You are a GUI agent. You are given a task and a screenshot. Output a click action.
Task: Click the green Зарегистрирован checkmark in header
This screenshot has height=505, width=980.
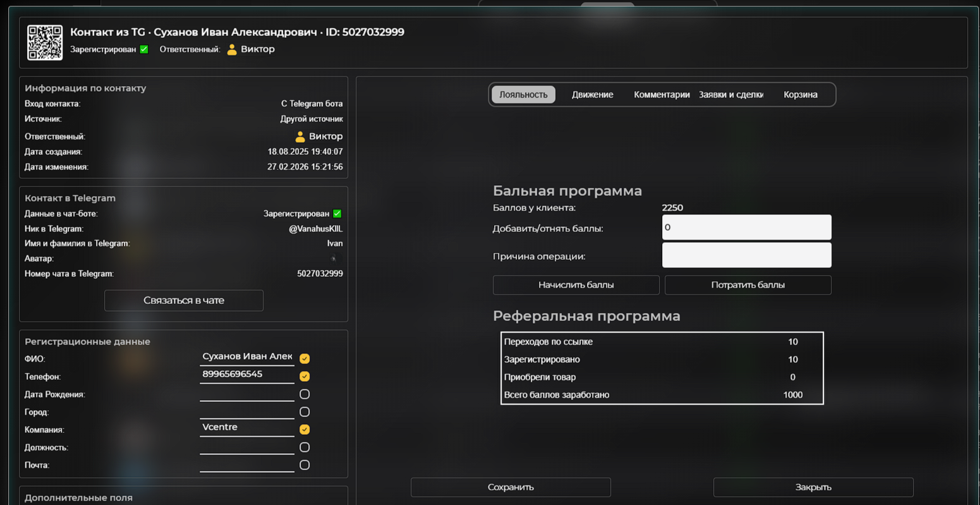[143, 49]
